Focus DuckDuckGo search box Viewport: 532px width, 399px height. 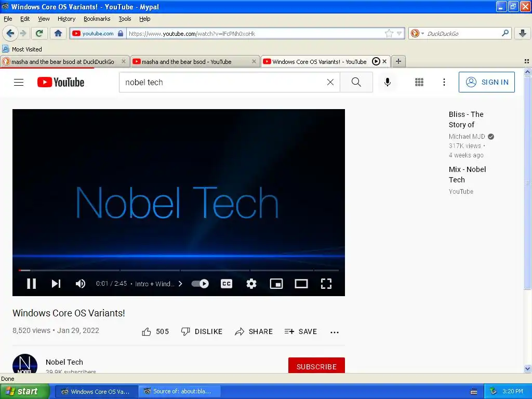463,34
